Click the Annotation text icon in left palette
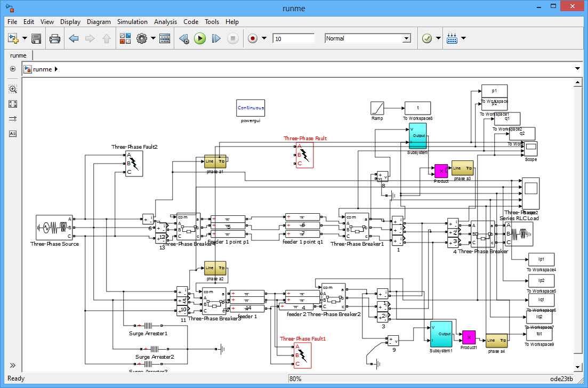The height and width of the screenshot is (388, 588). point(13,134)
